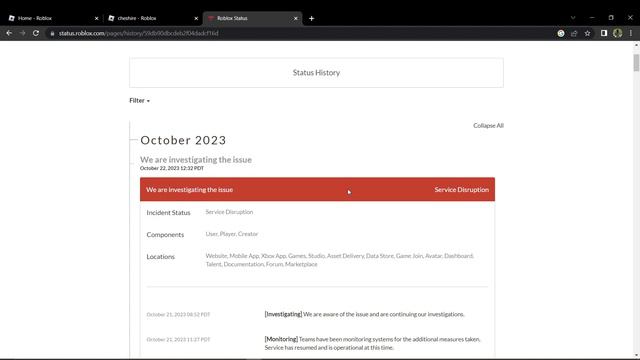The height and width of the screenshot is (360, 640).
Task: Click 'User, Player, Creator' components value
Action: (232, 234)
